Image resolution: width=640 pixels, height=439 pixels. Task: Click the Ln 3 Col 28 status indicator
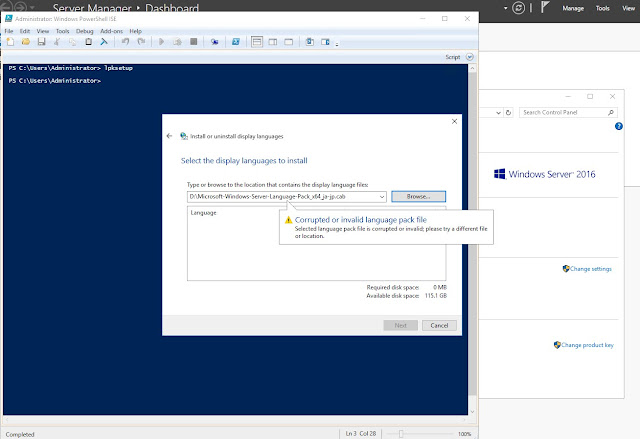pos(361,434)
